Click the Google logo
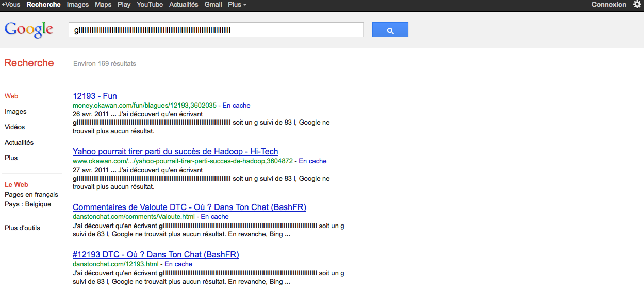The width and height of the screenshot is (644, 294). click(x=29, y=30)
